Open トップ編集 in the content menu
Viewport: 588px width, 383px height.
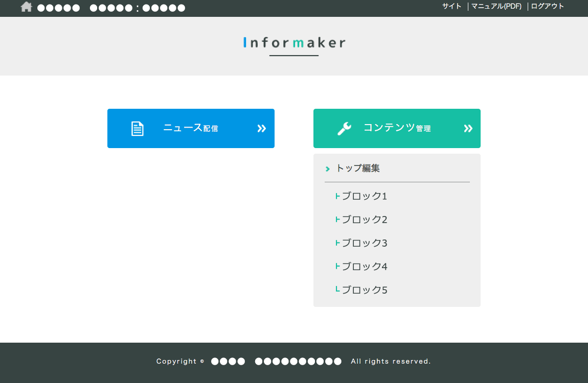click(358, 168)
